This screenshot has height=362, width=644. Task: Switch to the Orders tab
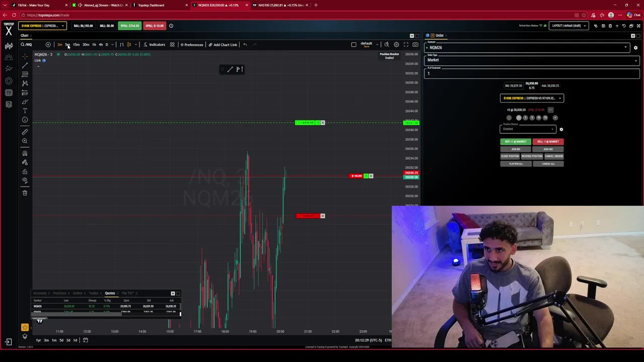[x=77, y=293]
